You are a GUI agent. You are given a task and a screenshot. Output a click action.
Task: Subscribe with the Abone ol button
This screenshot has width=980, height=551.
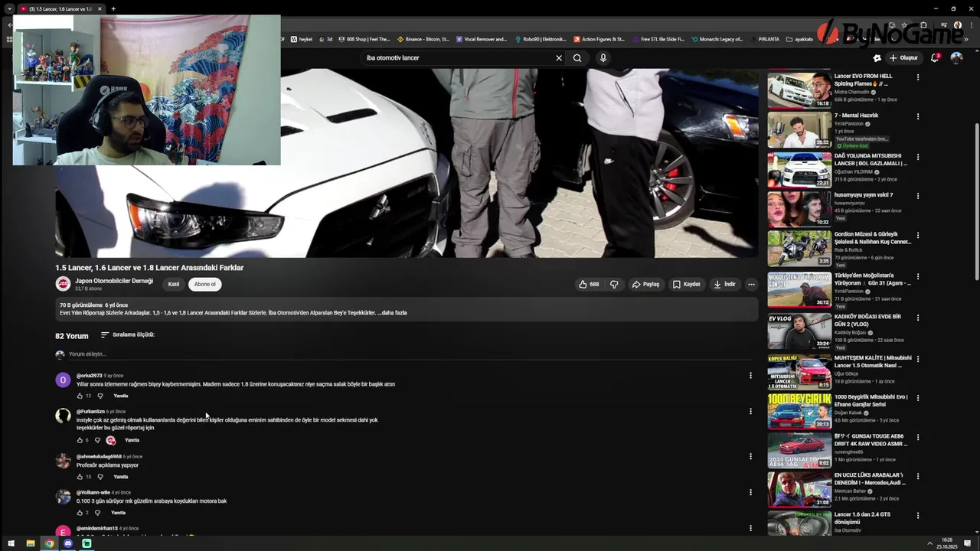[x=204, y=284]
